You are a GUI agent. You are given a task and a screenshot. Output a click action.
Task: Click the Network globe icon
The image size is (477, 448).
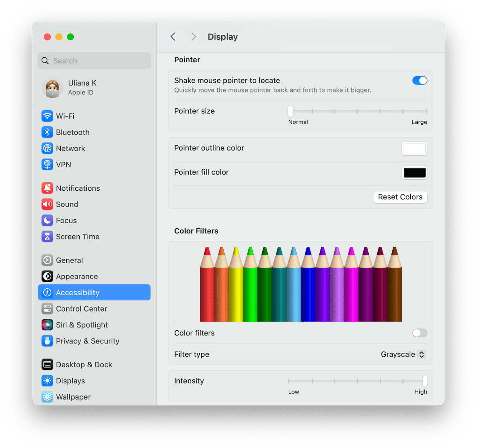pos(47,148)
